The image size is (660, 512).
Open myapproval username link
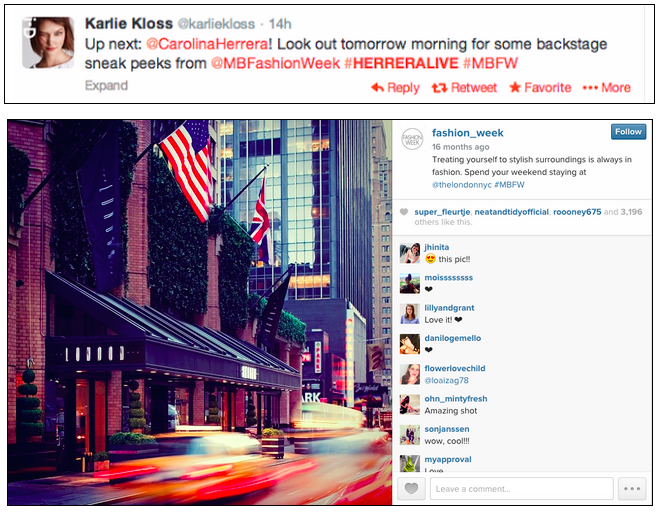[x=448, y=460]
